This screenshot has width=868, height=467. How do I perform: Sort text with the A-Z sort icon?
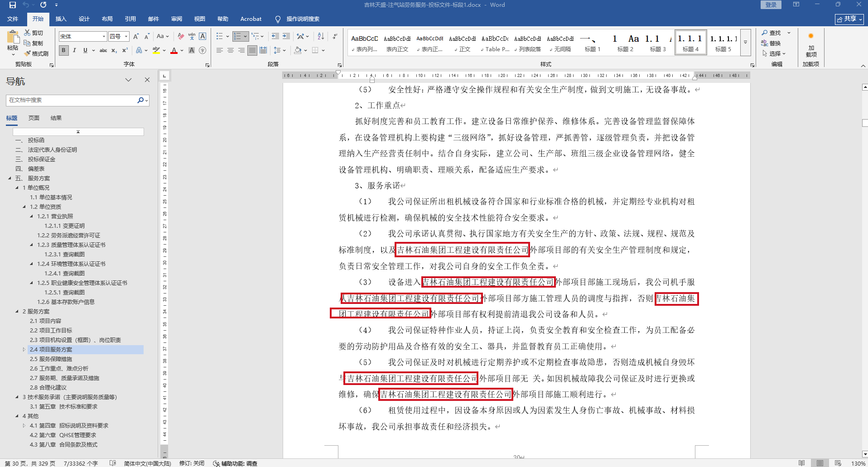point(321,36)
